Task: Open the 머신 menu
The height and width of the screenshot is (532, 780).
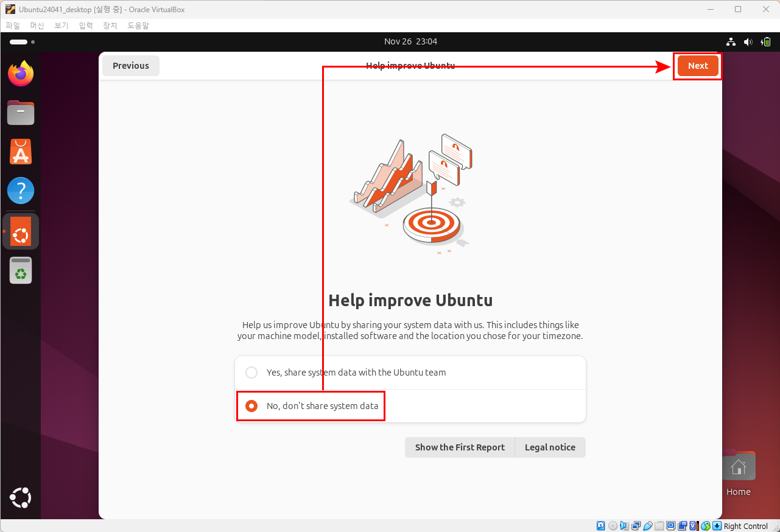Action: pos(37,26)
